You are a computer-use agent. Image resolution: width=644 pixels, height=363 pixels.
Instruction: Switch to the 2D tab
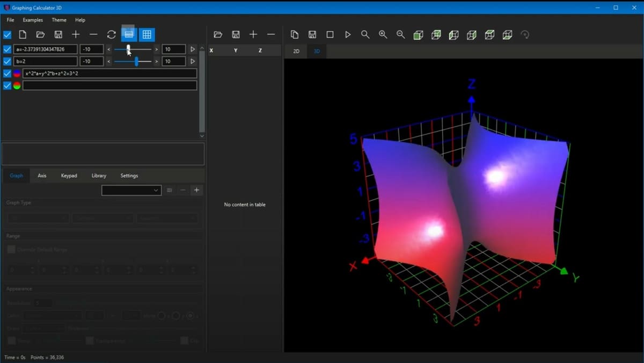(x=295, y=51)
